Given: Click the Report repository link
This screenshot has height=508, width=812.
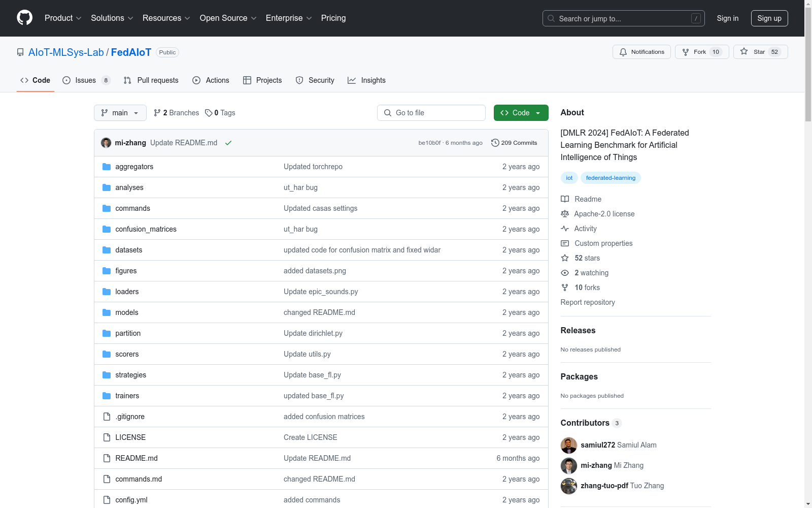Looking at the screenshot, I should [588, 302].
